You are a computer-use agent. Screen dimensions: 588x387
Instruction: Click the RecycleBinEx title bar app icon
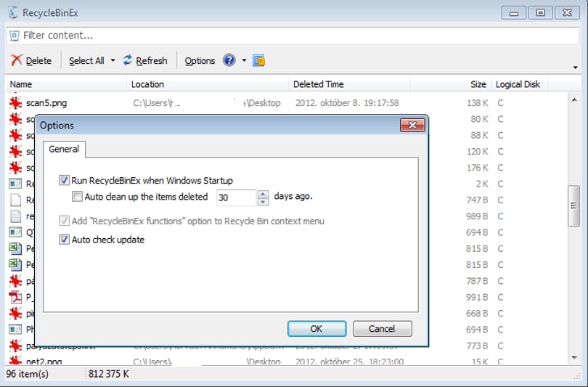13,12
